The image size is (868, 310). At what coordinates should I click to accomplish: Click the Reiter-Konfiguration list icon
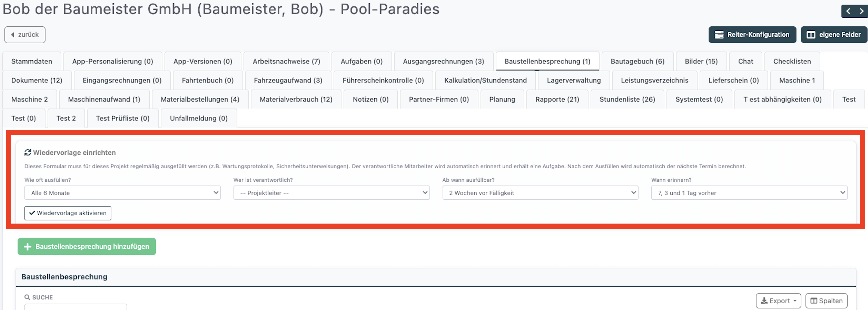pyautogui.click(x=719, y=35)
